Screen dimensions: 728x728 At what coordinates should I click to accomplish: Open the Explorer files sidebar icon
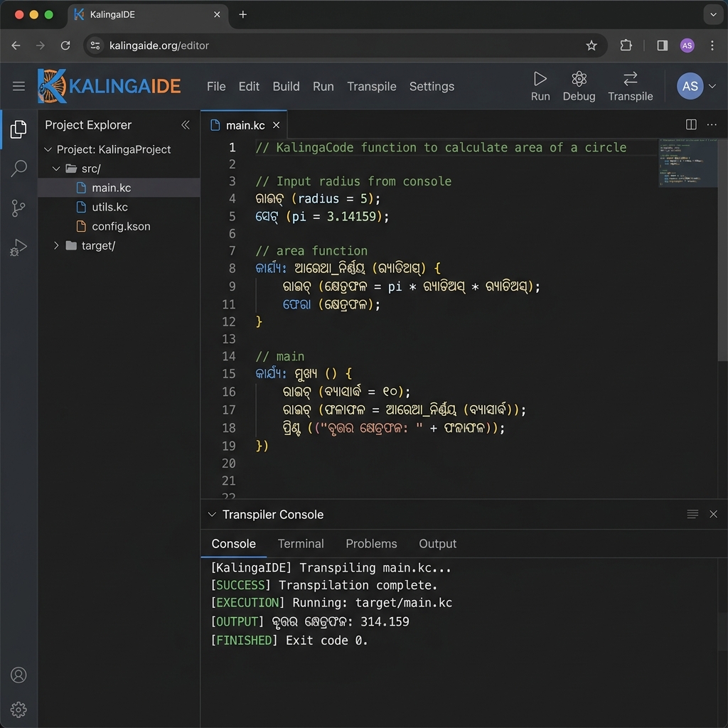tap(18, 129)
